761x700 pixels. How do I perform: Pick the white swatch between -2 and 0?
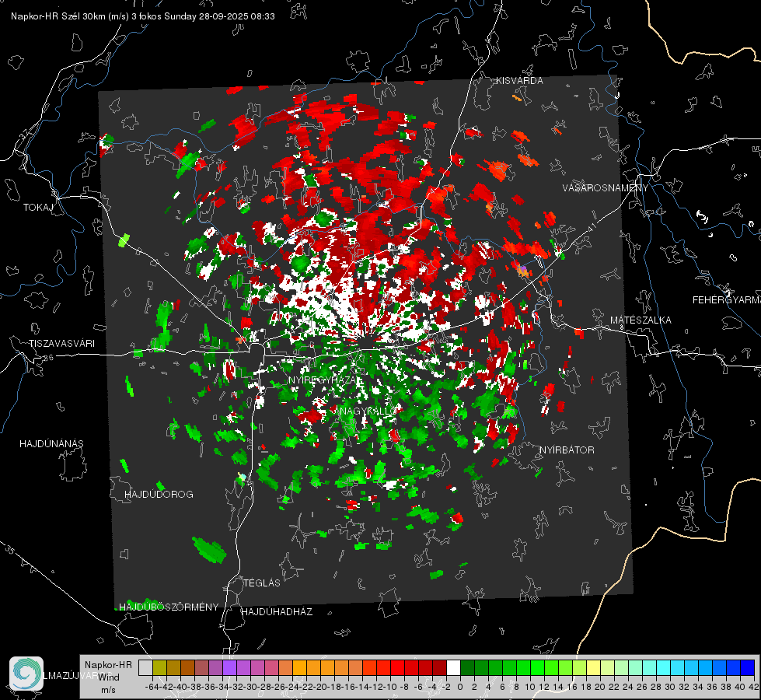453,667
